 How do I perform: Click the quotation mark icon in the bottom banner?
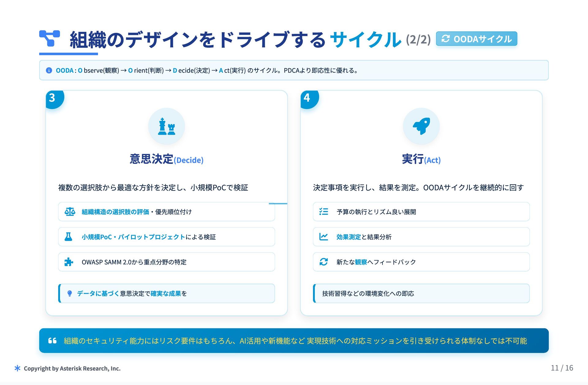point(52,341)
